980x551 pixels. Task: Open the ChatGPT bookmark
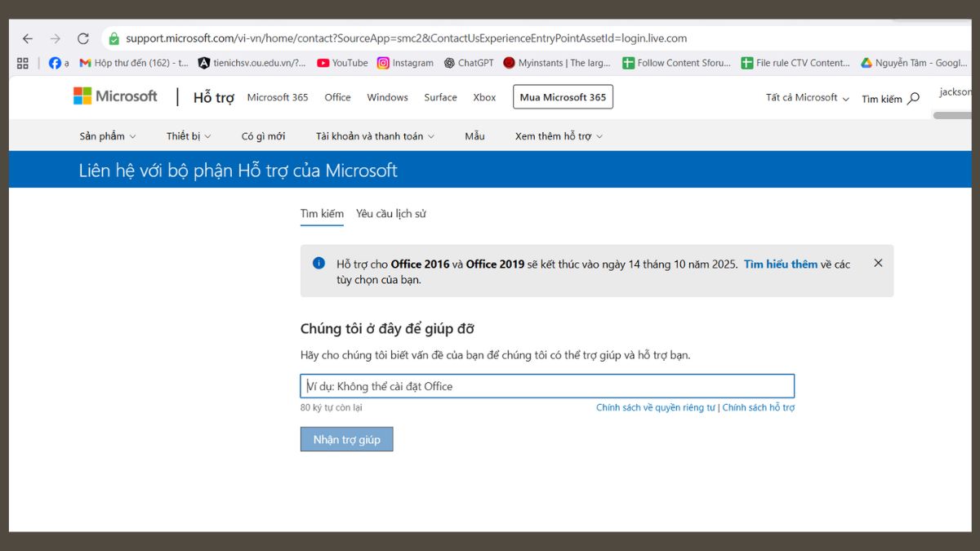point(469,63)
